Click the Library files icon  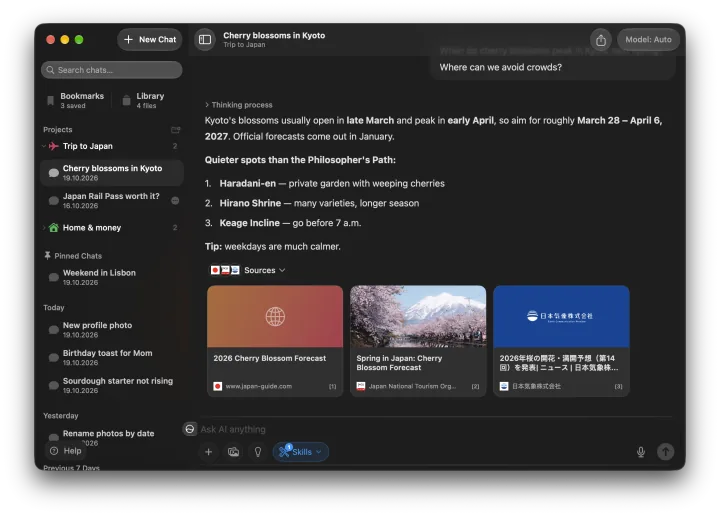click(126, 101)
